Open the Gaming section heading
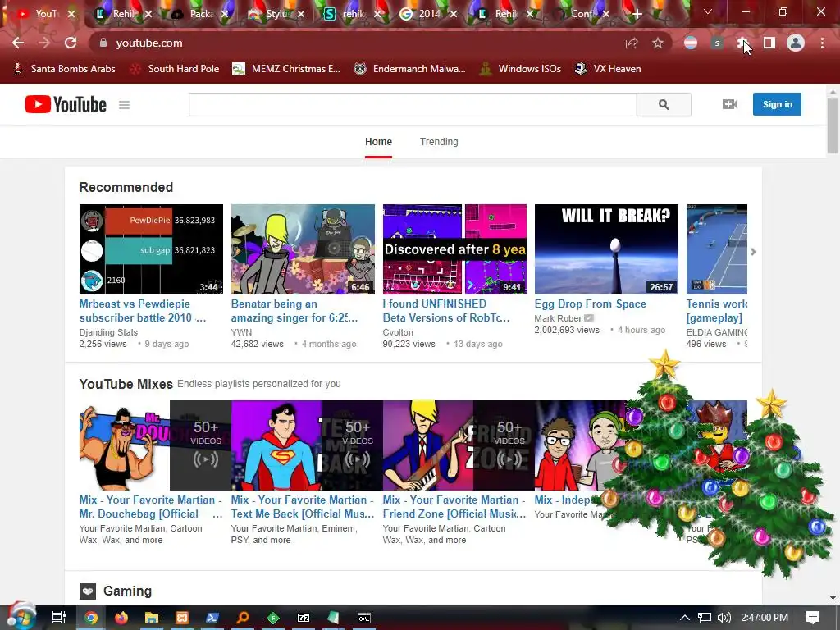Screen dimensions: 840x630 [x=127, y=591]
